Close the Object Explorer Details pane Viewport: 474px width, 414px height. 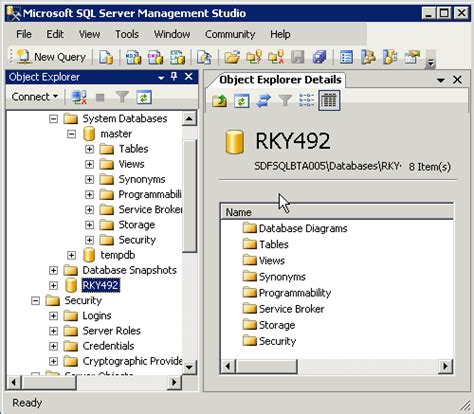457,80
